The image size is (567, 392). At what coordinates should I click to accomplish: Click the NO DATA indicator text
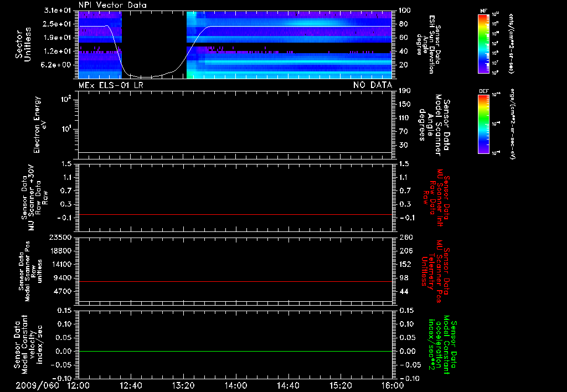coord(372,85)
